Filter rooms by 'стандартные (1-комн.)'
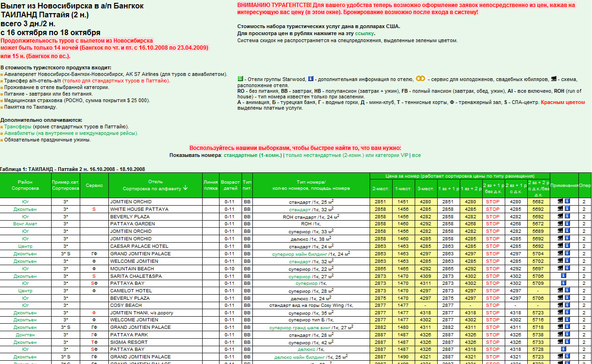 253,155
